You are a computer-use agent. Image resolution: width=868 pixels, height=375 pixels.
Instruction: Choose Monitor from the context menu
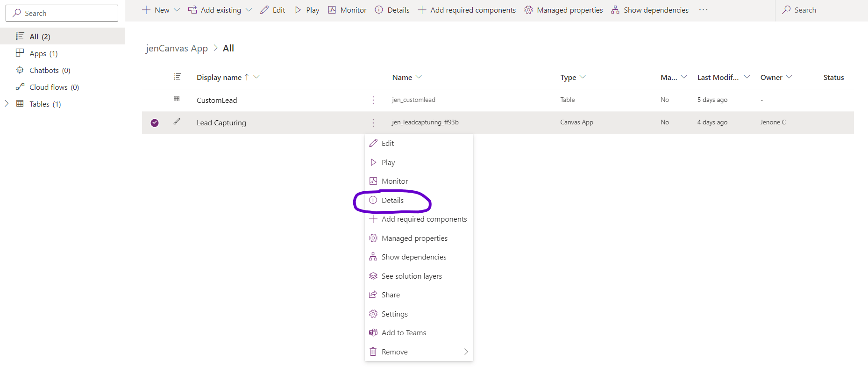[x=419, y=181]
